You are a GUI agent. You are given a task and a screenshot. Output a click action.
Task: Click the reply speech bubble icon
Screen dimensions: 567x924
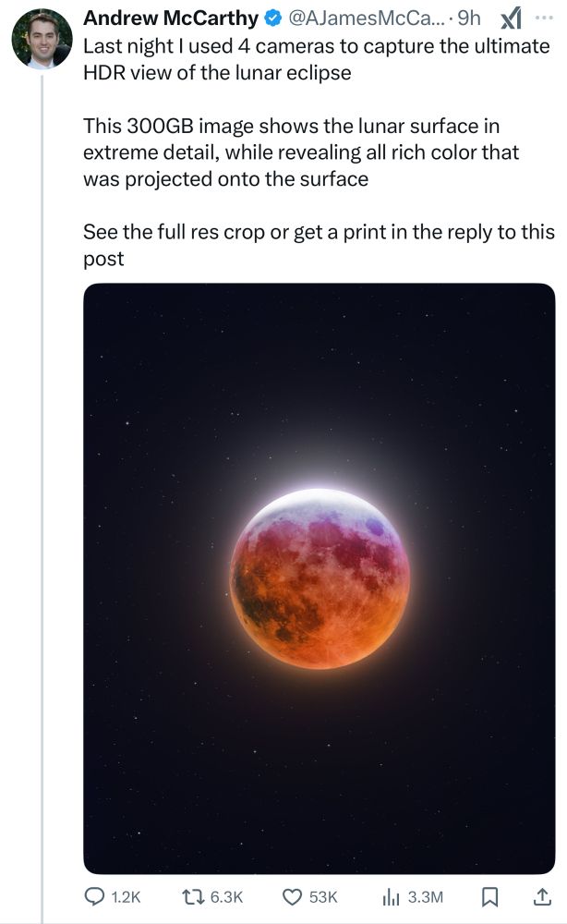tap(95, 896)
